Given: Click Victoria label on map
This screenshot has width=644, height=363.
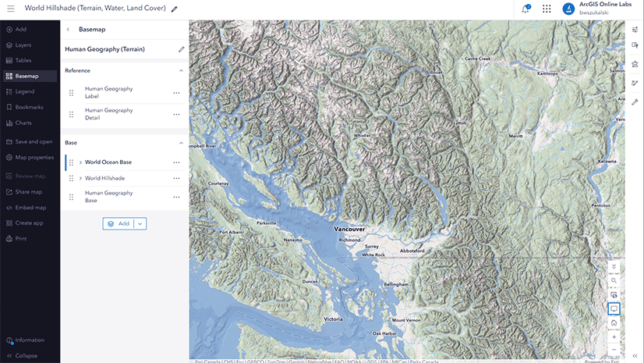Looking at the screenshot, I should coord(333,319).
